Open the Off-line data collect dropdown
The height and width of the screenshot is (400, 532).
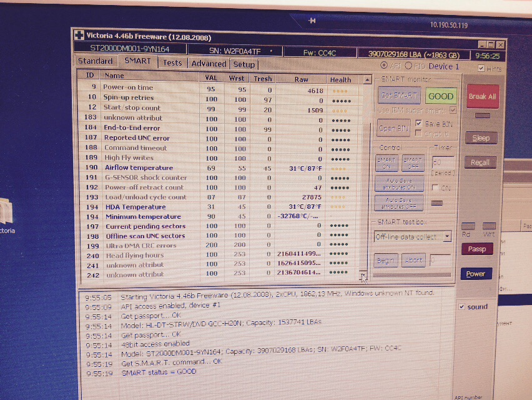tap(447, 236)
